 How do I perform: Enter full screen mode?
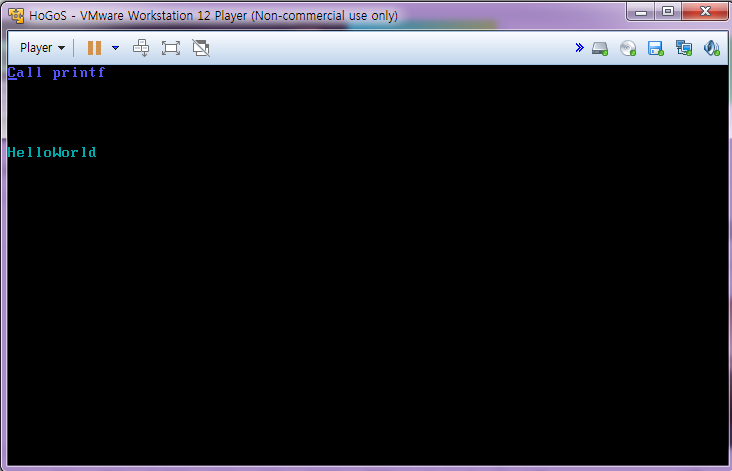pyautogui.click(x=171, y=48)
